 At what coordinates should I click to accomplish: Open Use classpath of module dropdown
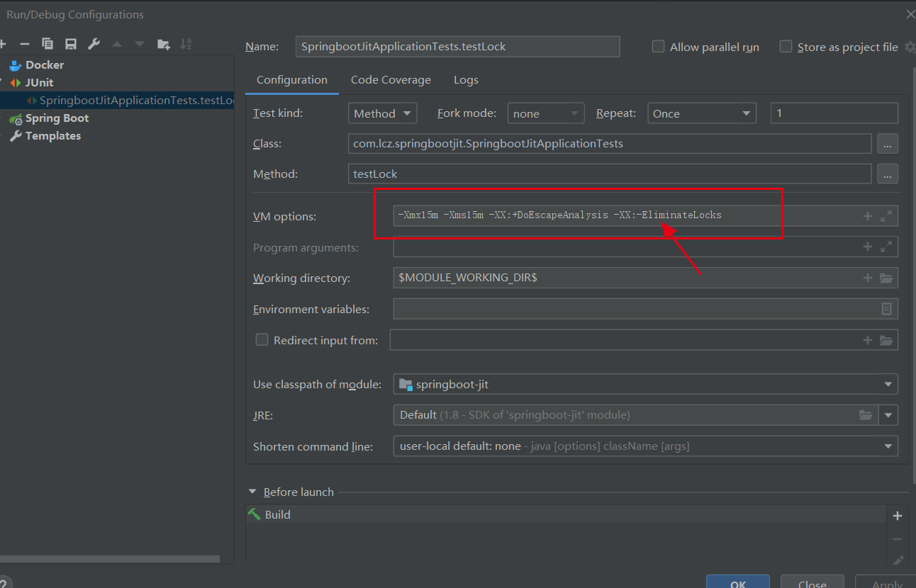coord(646,384)
